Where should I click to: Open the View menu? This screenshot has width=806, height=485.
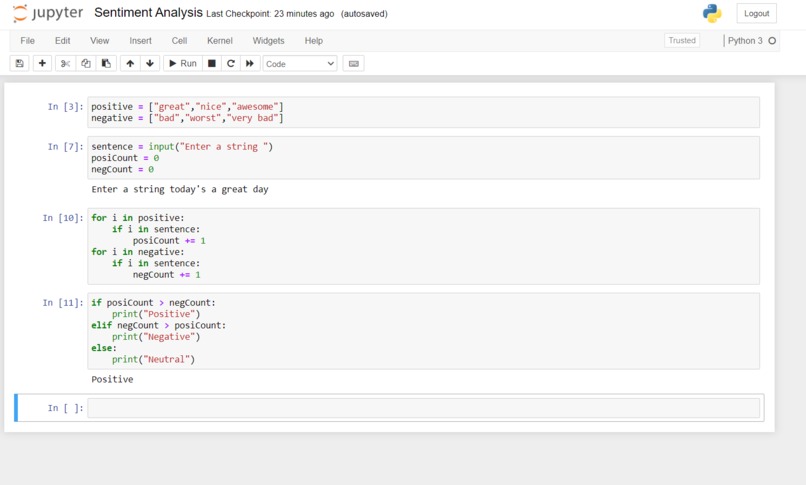(x=100, y=41)
